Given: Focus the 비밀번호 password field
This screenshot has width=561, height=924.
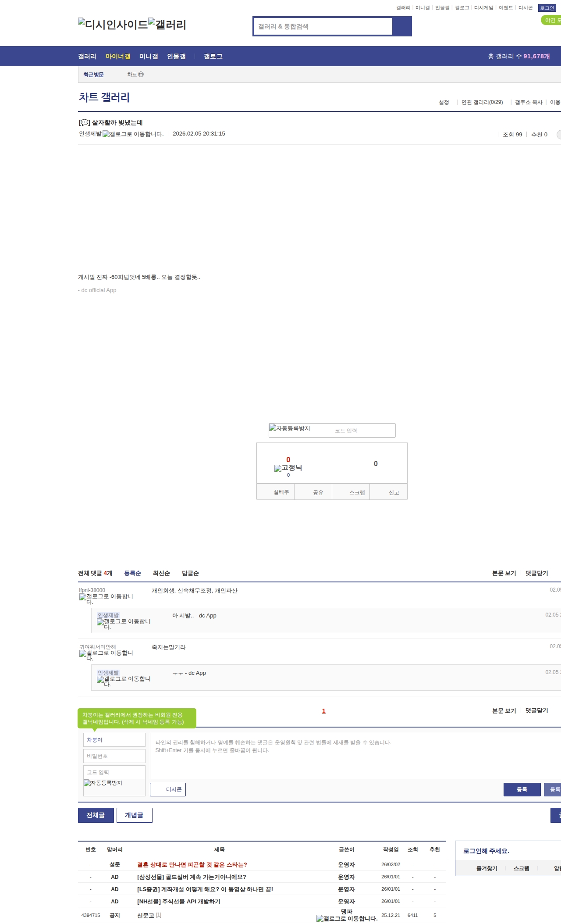Looking at the screenshot, I should tap(114, 756).
